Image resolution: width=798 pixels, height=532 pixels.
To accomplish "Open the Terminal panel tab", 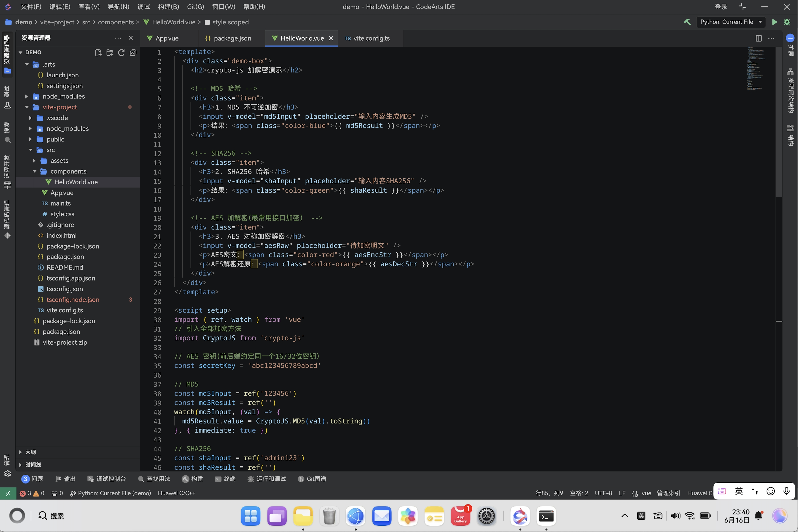I will coord(225,479).
